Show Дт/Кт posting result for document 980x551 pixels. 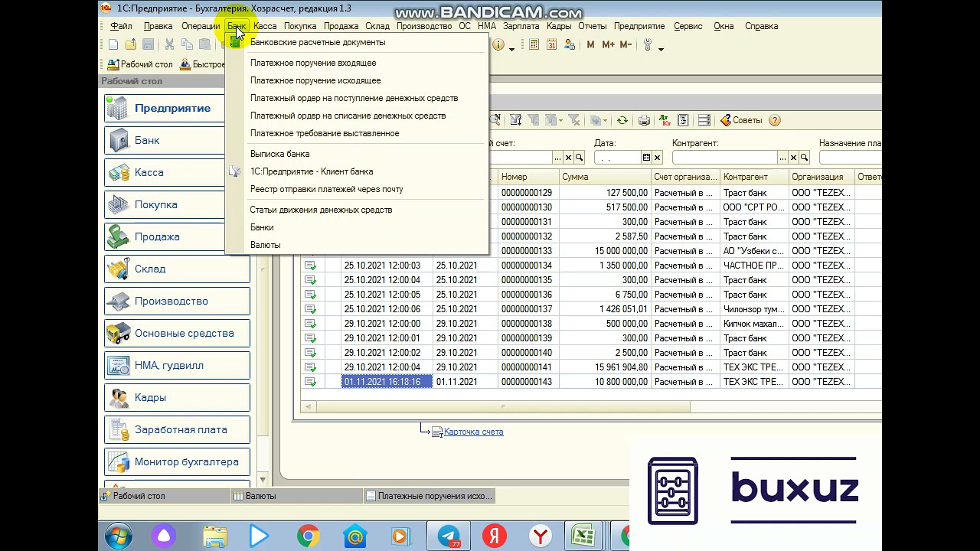pos(665,120)
